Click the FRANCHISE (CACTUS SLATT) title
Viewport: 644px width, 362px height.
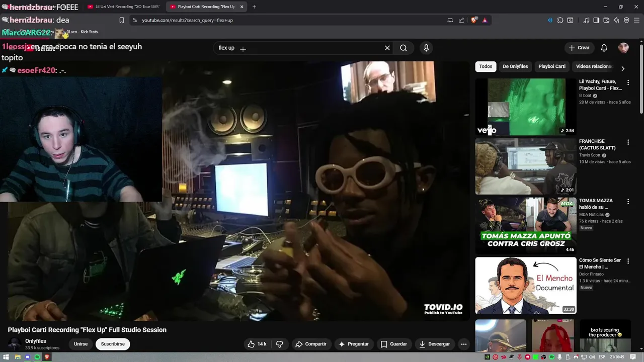tap(597, 145)
